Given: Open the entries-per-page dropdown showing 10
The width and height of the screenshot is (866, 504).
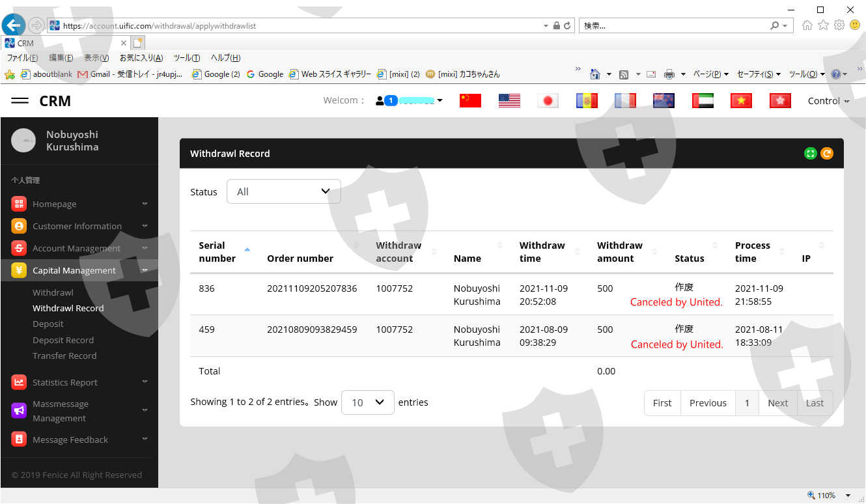Looking at the screenshot, I should [x=367, y=402].
